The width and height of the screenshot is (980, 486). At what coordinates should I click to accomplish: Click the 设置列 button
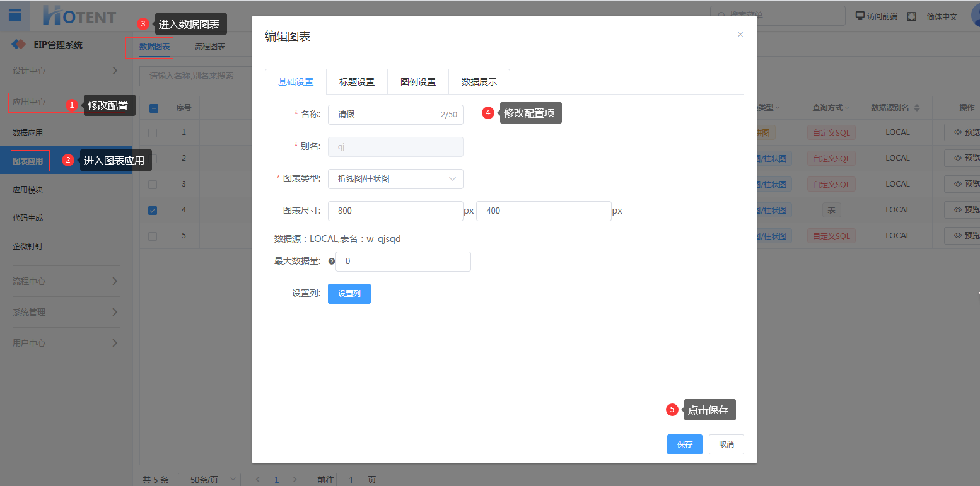coord(349,294)
